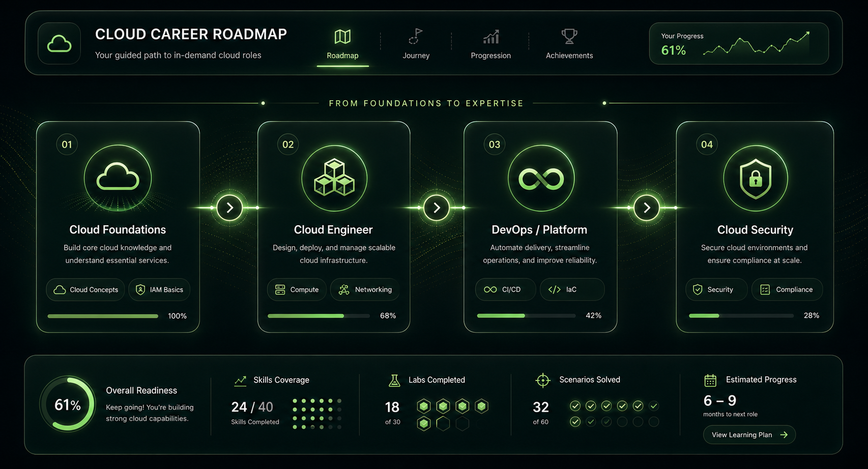Open the Cloud Concepts tag
Viewport: 868px width, 469px height.
pyautogui.click(x=85, y=289)
